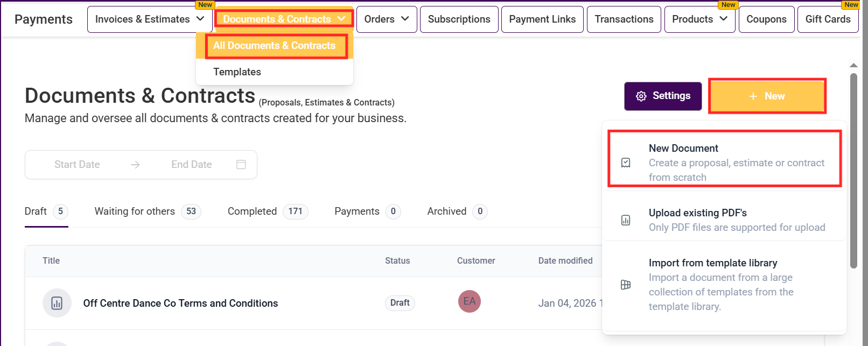Click the template library grid icon

(x=626, y=285)
